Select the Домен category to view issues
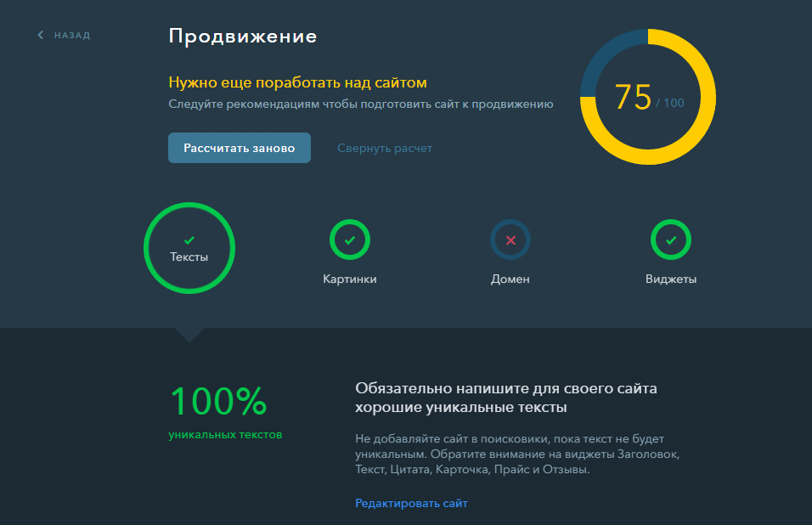 pyautogui.click(x=510, y=249)
